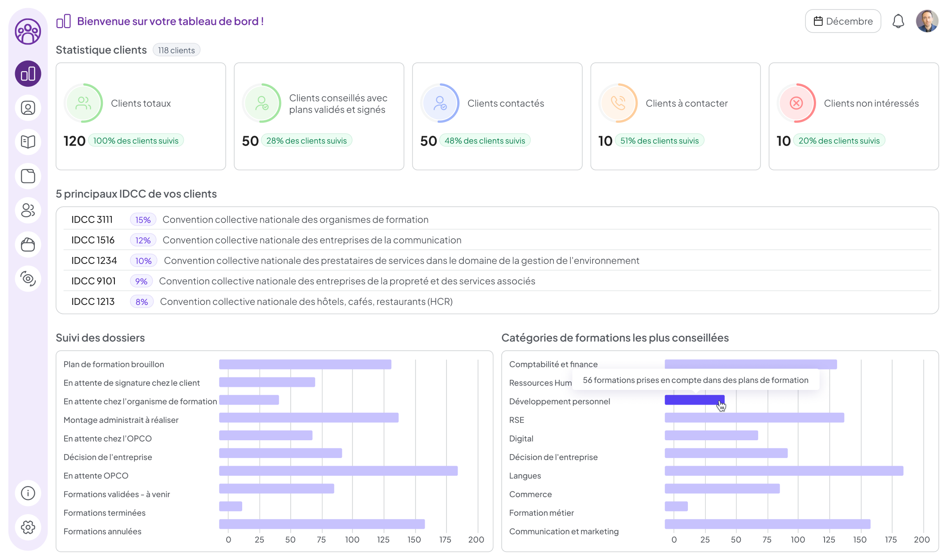Image resolution: width=947 pixels, height=560 pixels.
Task: Click the user profile avatar photo
Action: (x=927, y=21)
